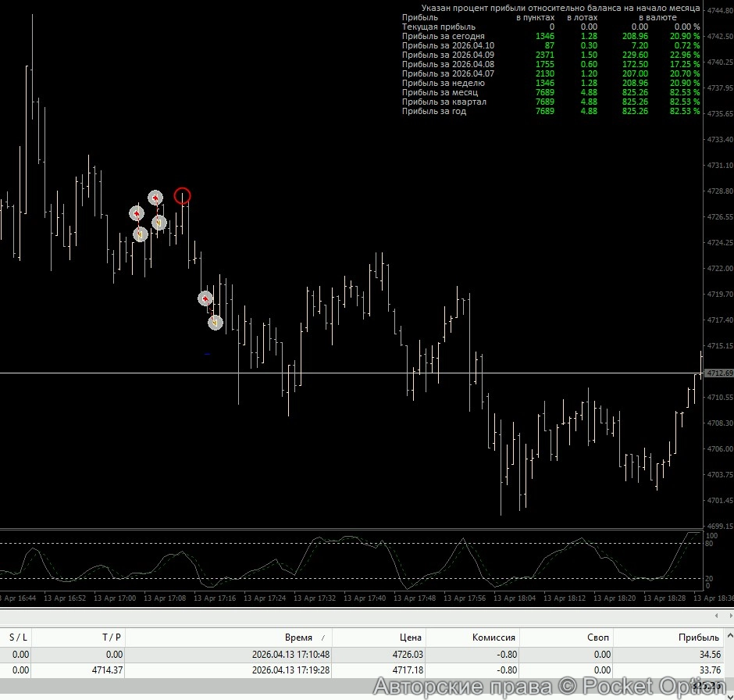Select the horizontal current price line
The image size is (734, 700).
[351, 373]
